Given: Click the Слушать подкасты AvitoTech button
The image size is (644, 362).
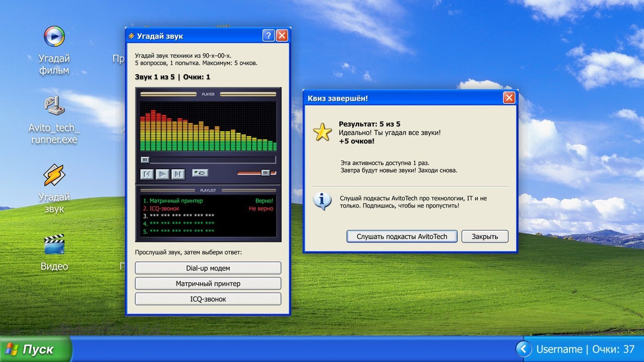Looking at the screenshot, I should click(402, 237).
